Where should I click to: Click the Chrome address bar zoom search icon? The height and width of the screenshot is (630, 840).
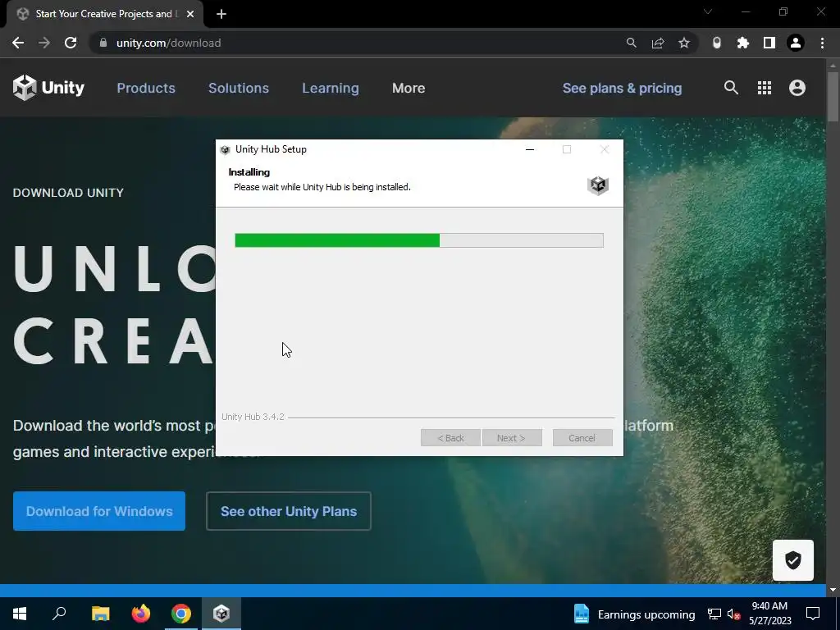coord(632,43)
